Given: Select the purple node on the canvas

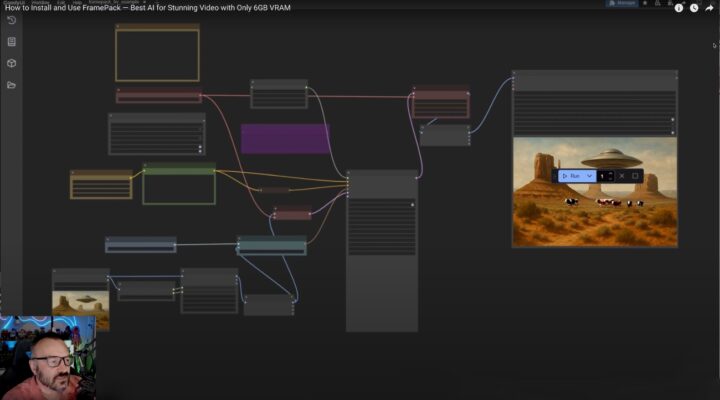Looking at the screenshot, I should click(x=285, y=138).
